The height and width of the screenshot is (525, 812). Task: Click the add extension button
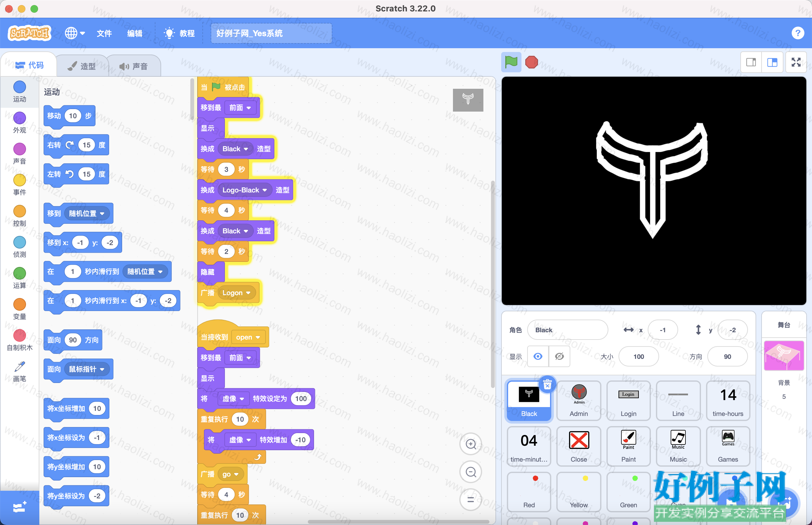click(19, 508)
